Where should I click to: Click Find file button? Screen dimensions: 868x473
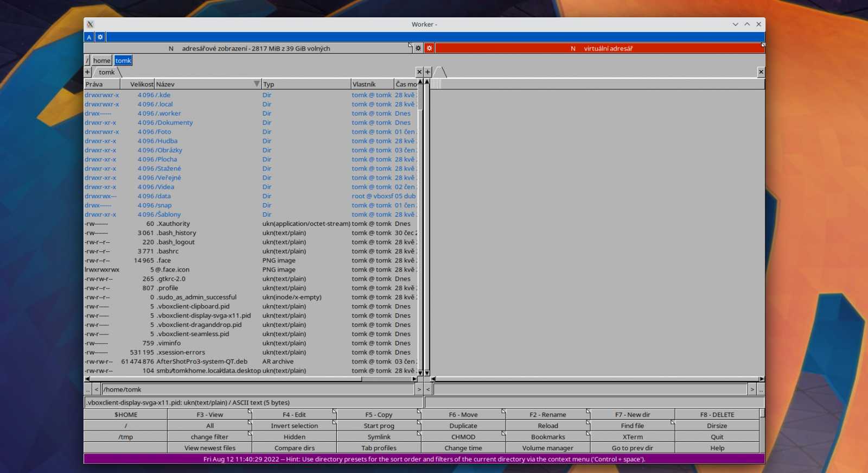633,426
